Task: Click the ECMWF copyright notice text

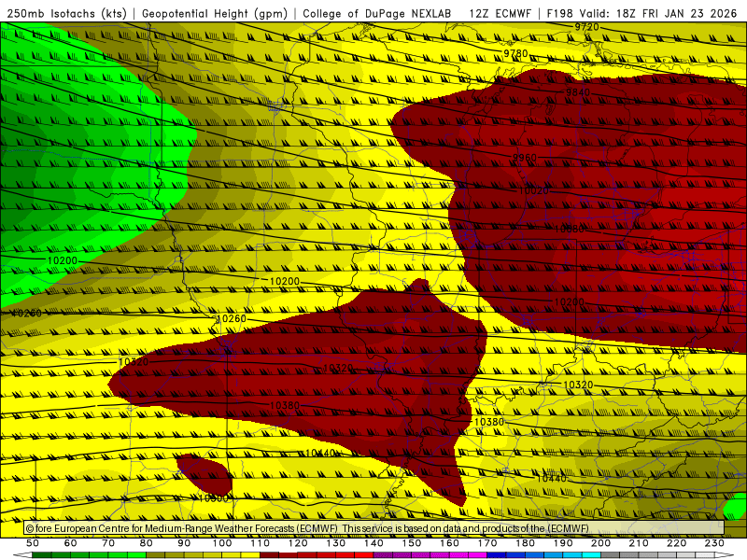Action: tap(307, 528)
